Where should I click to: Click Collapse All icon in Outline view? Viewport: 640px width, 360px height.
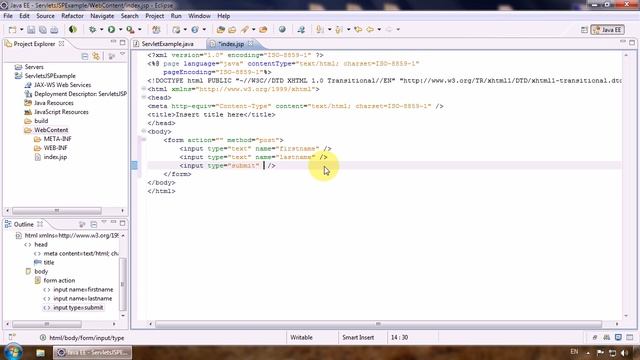tap(93, 224)
